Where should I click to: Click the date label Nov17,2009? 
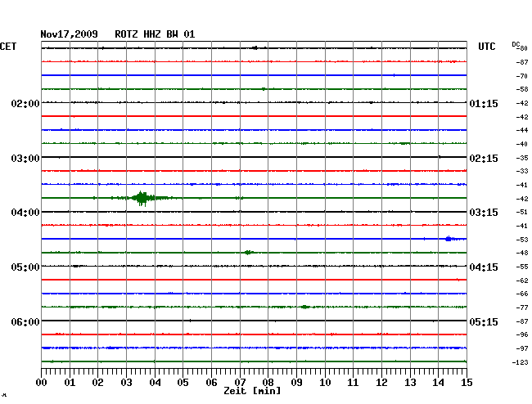[x=70, y=34]
